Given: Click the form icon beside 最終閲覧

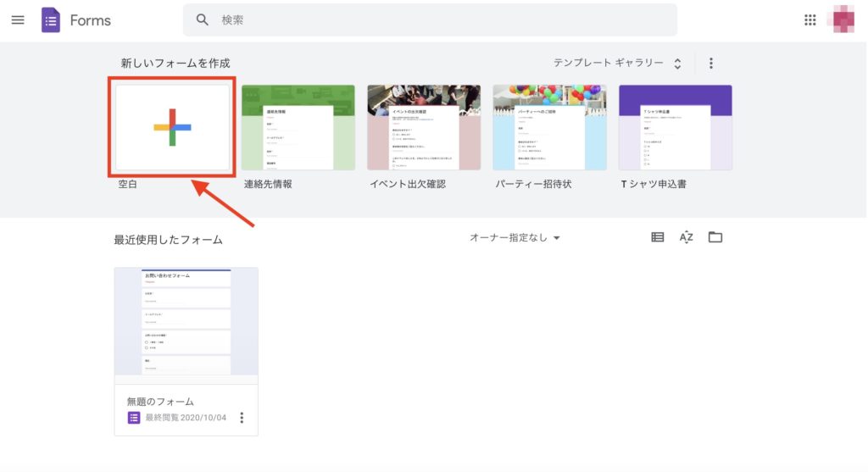Looking at the screenshot, I should point(133,418).
